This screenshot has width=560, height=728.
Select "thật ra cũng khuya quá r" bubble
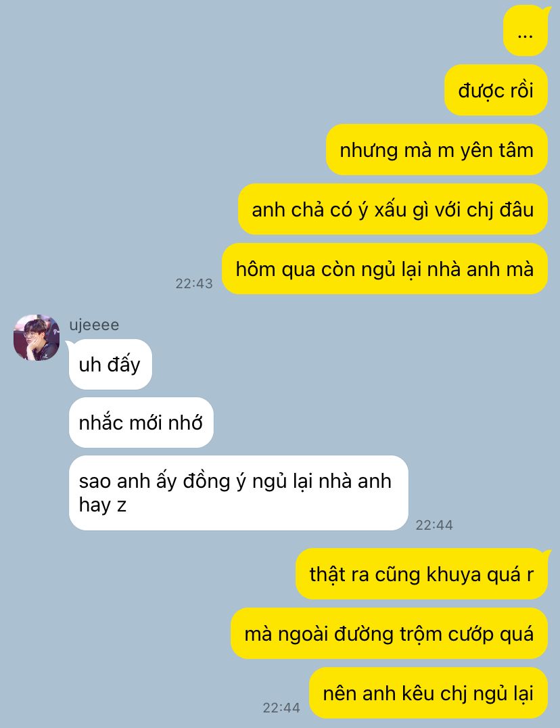(x=422, y=574)
